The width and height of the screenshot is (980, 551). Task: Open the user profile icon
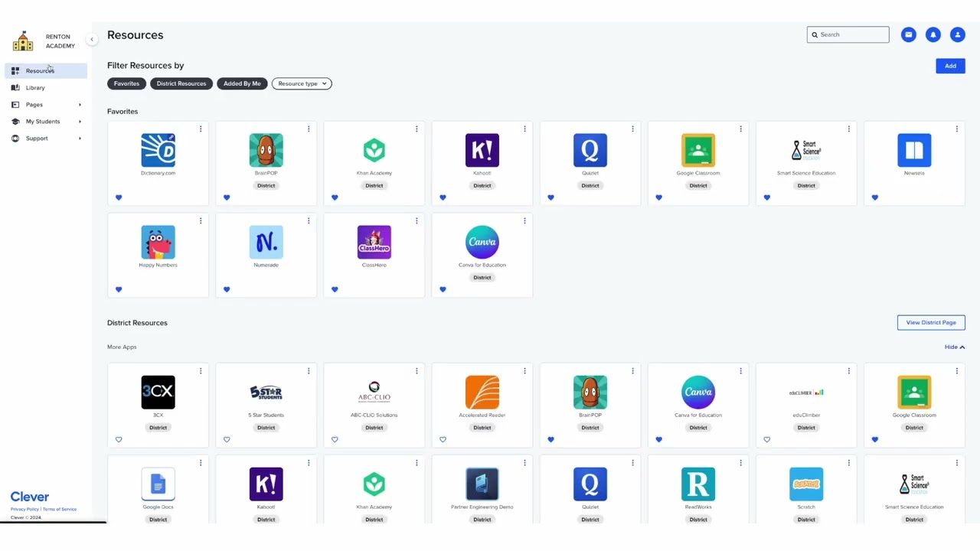pyautogui.click(x=957, y=34)
